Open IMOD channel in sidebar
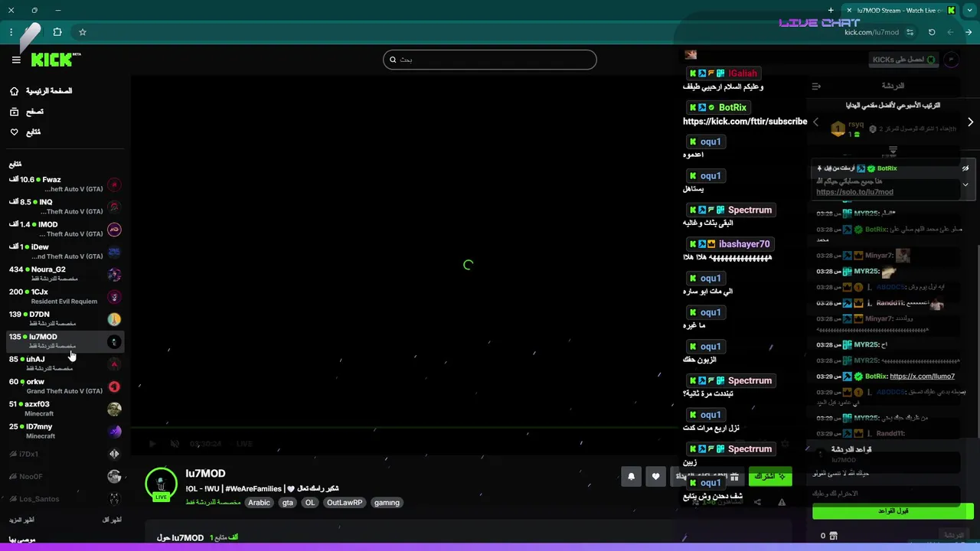 (x=64, y=229)
